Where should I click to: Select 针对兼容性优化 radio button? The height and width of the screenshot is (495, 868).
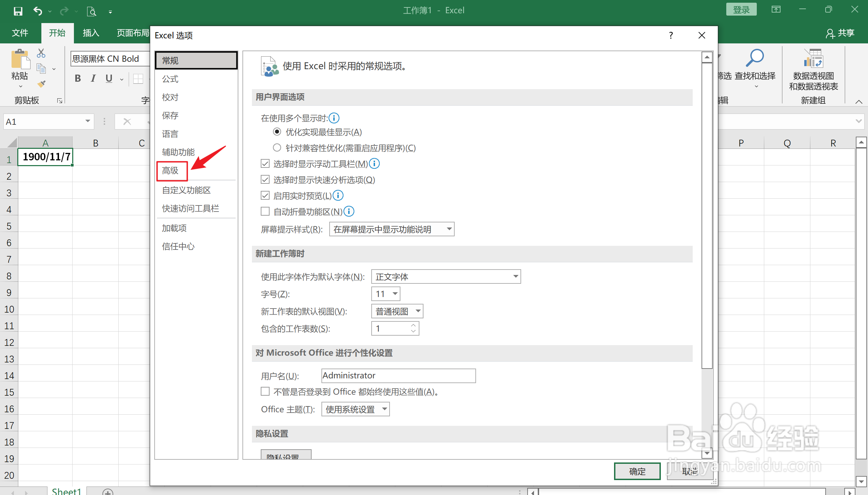pyautogui.click(x=277, y=147)
